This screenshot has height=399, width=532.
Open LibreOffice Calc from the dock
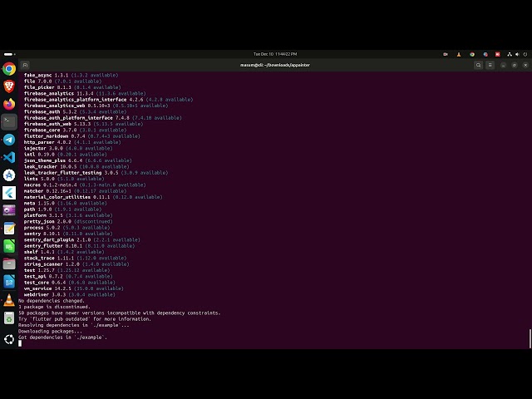click(9, 246)
